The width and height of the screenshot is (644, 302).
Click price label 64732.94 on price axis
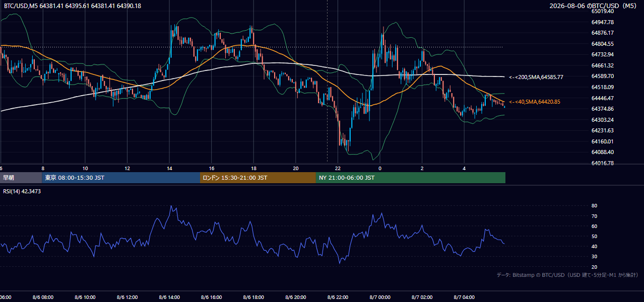tap(602, 54)
